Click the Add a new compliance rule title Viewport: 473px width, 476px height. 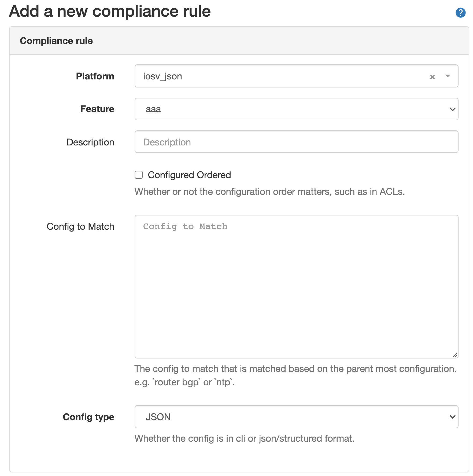pos(110,12)
